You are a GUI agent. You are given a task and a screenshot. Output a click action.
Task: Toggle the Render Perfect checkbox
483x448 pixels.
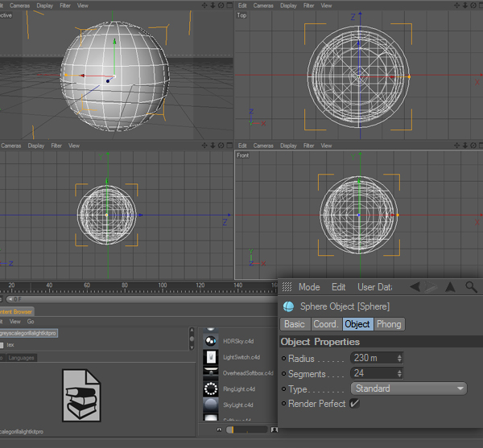coord(354,404)
